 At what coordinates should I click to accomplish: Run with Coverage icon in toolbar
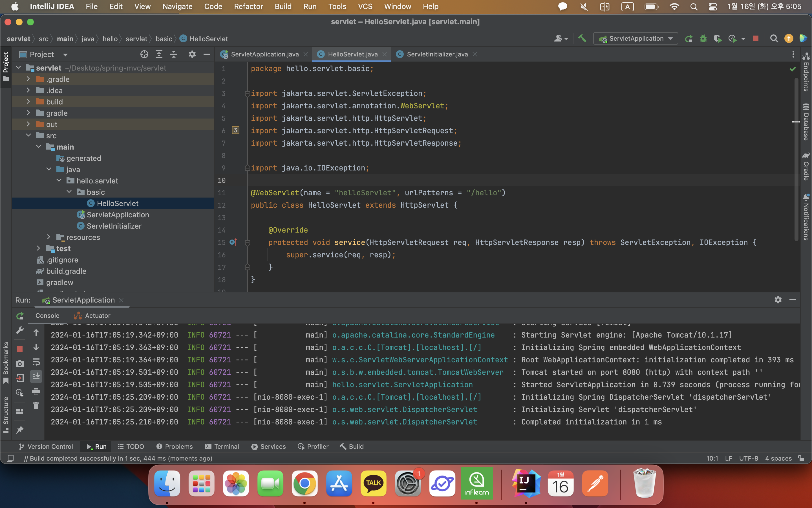[x=717, y=39]
